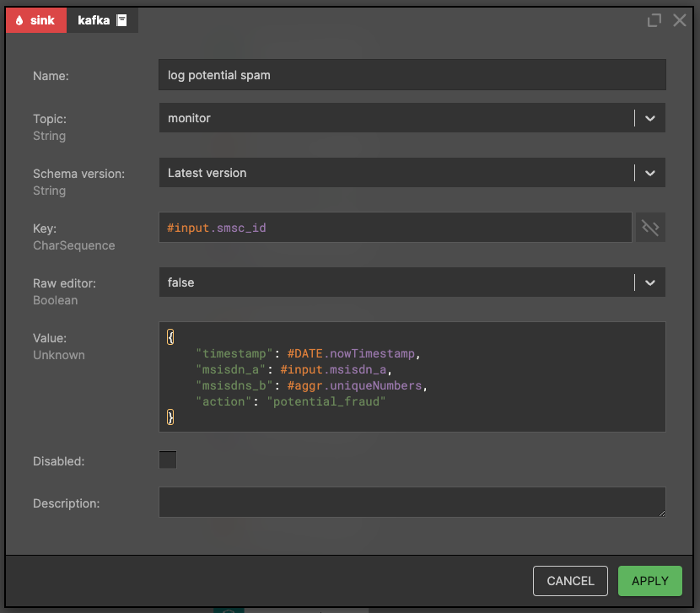The image size is (700, 613).
Task: Expand the Topic dropdown arrow
Action: pos(650,118)
